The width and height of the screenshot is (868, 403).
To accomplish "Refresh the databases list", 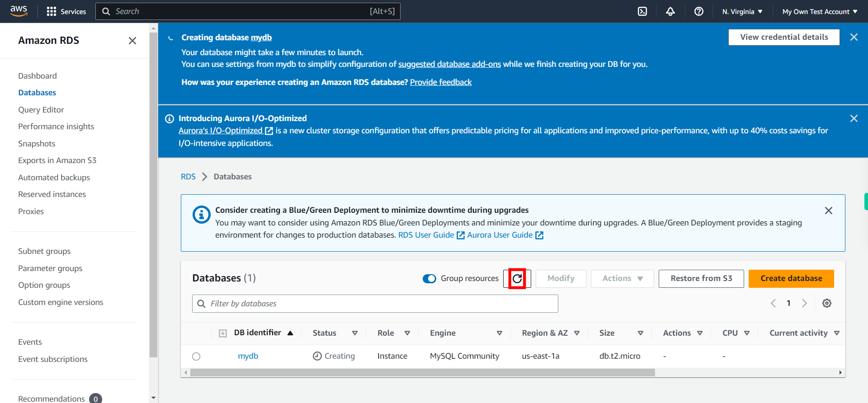I will click(x=517, y=278).
